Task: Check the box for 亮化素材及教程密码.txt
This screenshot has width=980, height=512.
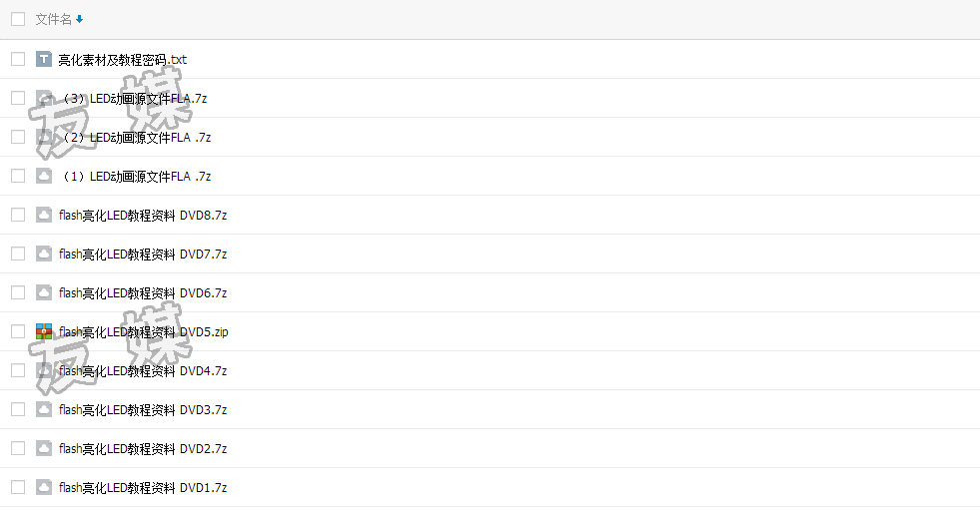Action: pyautogui.click(x=18, y=59)
